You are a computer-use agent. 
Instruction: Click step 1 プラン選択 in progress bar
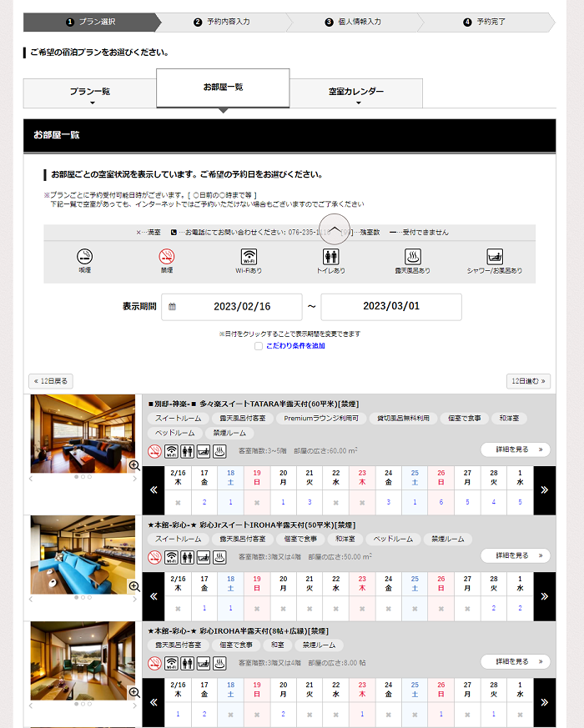click(x=92, y=22)
